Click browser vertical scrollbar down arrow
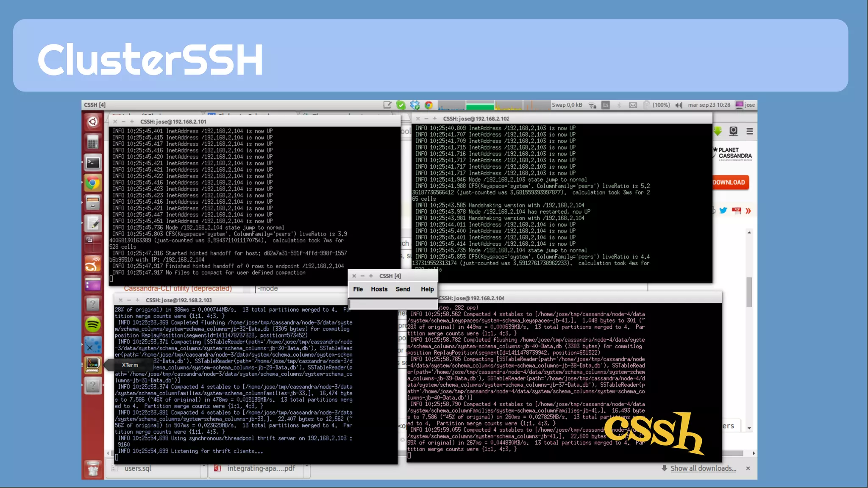Screen dimensions: 868x488 pyautogui.click(x=749, y=428)
